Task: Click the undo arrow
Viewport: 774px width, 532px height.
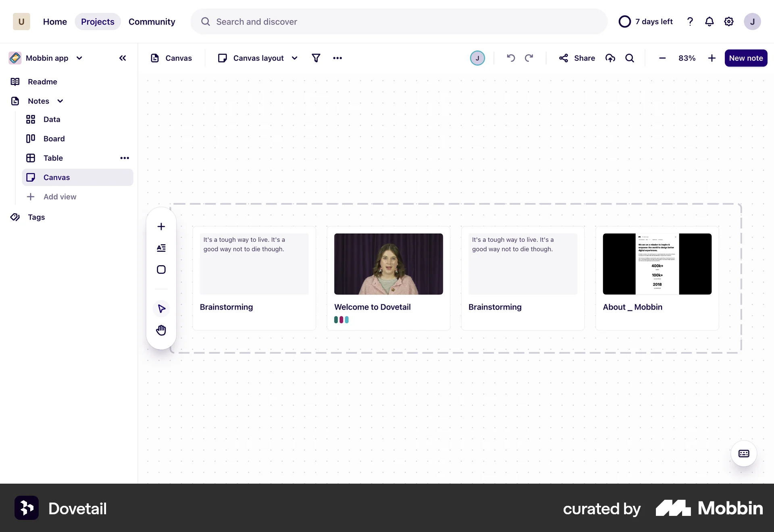Action: (511, 58)
